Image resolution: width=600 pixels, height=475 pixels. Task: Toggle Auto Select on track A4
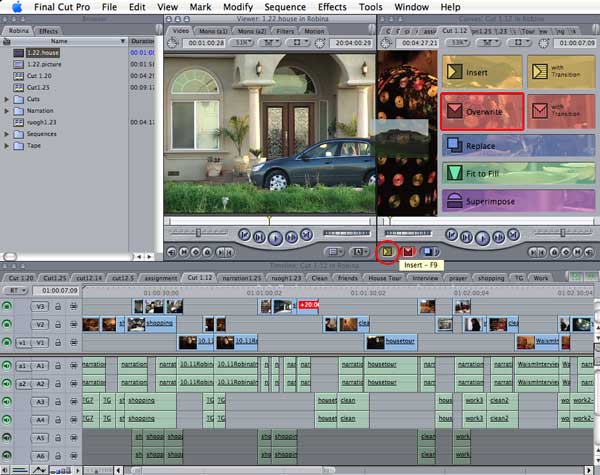[x=73, y=420]
